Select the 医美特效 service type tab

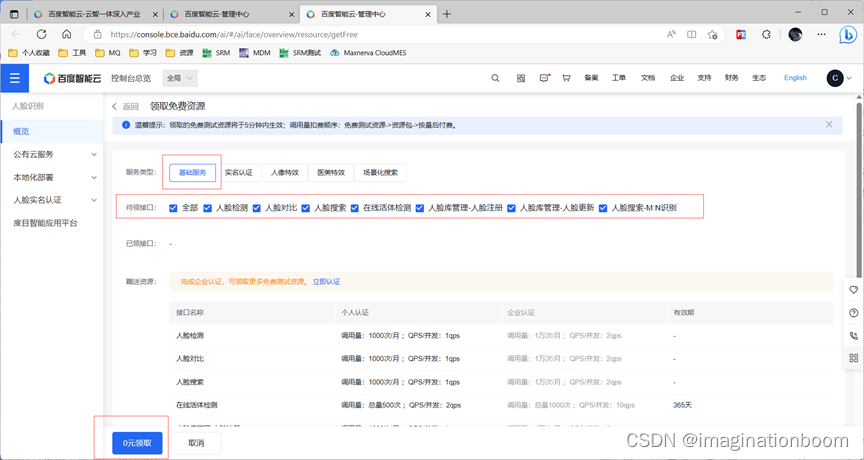(x=331, y=172)
